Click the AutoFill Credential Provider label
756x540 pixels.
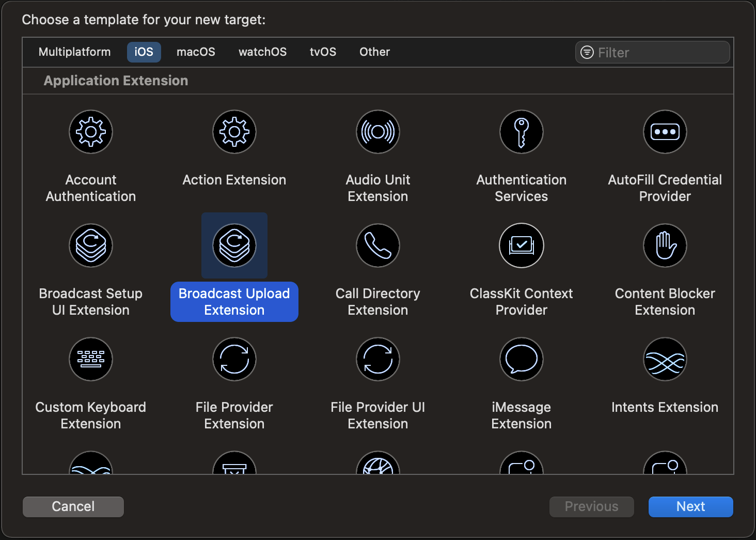tap(665, 188)
